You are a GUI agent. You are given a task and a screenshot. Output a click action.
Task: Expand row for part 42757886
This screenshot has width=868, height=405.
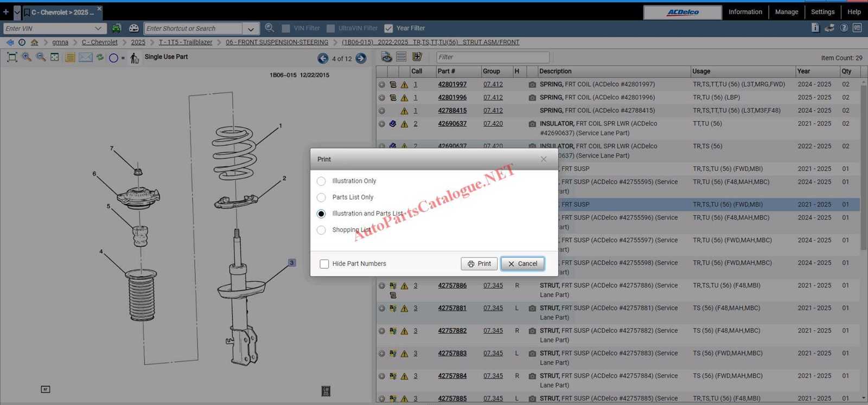coord(382,286)
